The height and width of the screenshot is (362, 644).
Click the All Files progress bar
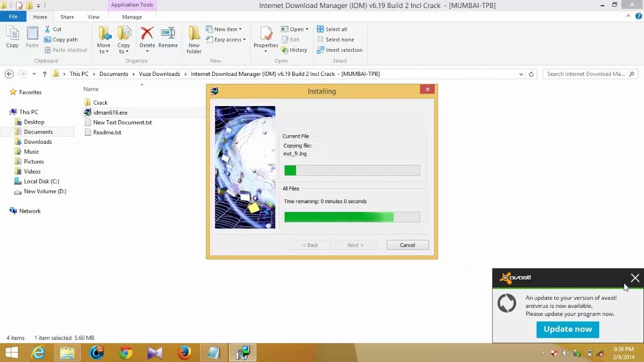(352, 217)
